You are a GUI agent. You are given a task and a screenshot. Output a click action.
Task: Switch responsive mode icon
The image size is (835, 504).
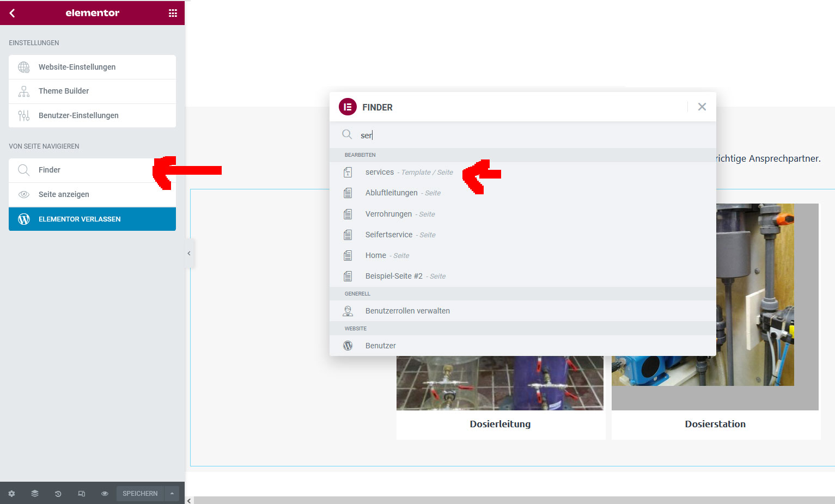coord(81,494)
